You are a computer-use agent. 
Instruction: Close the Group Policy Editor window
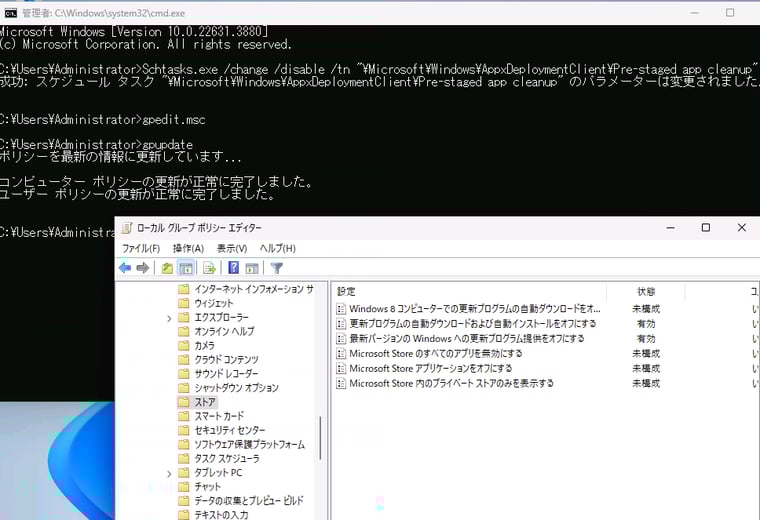(x=741, y=227)
